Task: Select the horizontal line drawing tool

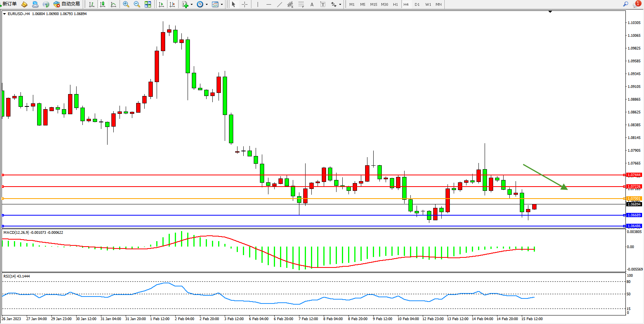Action: pos(268,4)
